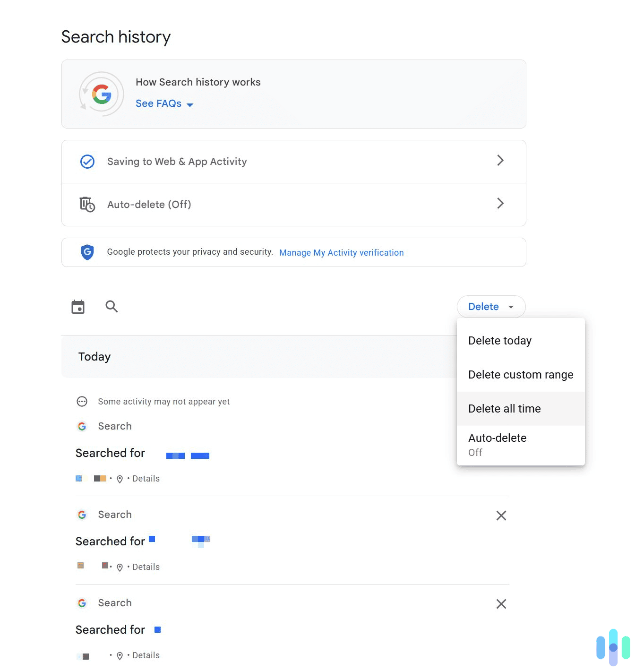Screen dimensions: 644x671
Task: Click the blue checkmark on Saving to Web & App Activity
Action: click(x=87, y=161)
